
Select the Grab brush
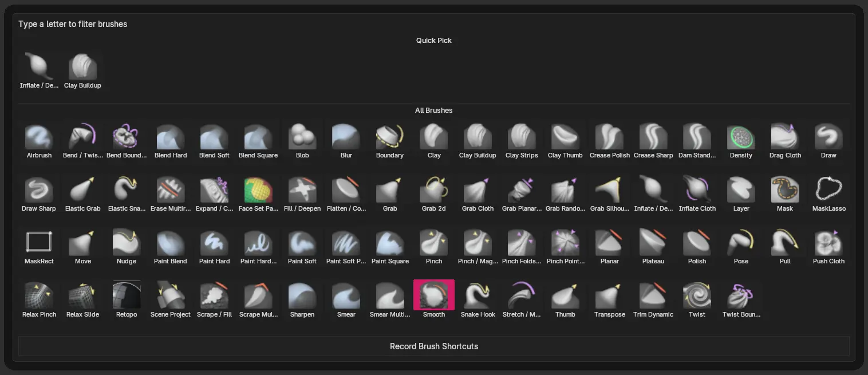point(390,194)
